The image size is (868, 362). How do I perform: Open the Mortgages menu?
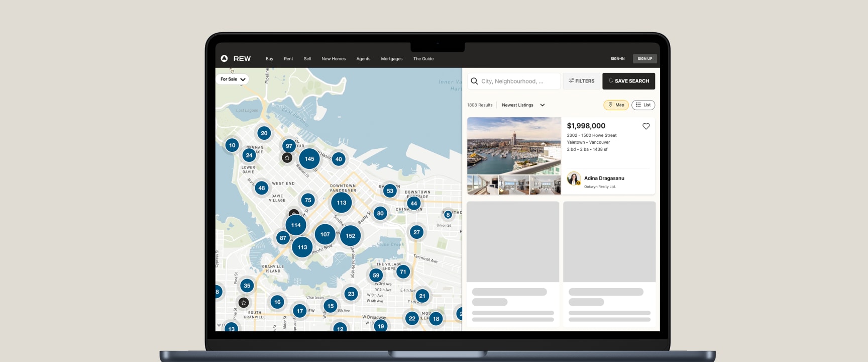(392, 59)
